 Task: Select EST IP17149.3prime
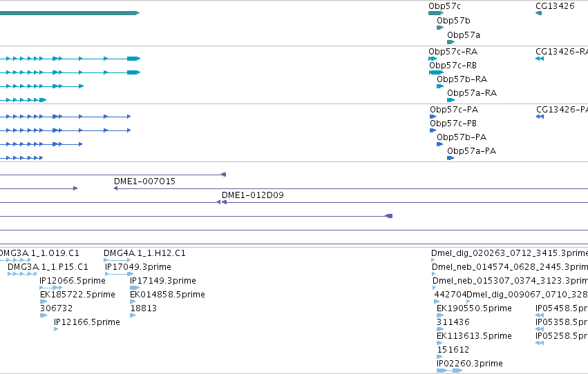[x=163, y=281]
